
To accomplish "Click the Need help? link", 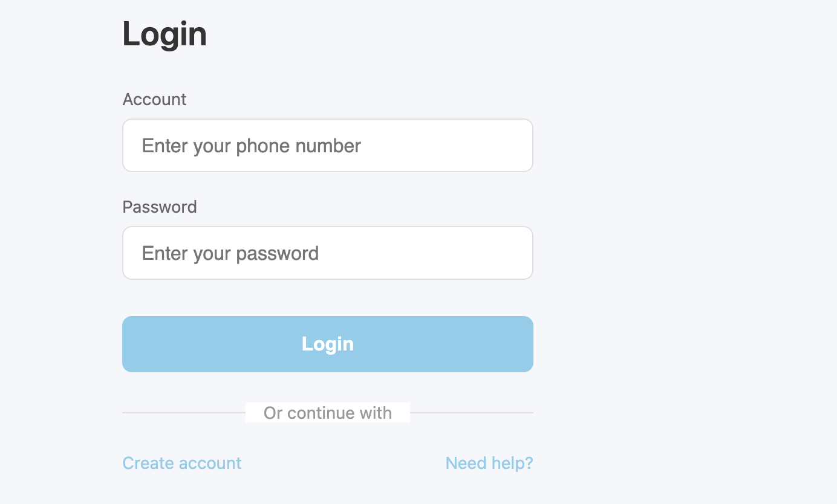I will (489, 464).
